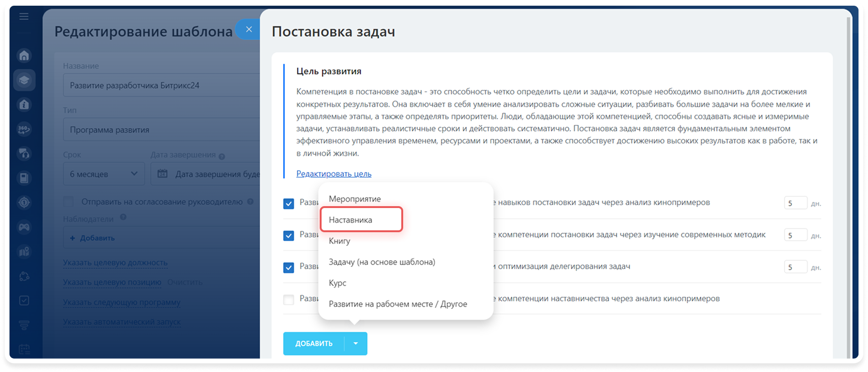Uncheck the делегирования задач row checkbox
This screenshot has width=868, height=372.
click(x=288, y=268)
